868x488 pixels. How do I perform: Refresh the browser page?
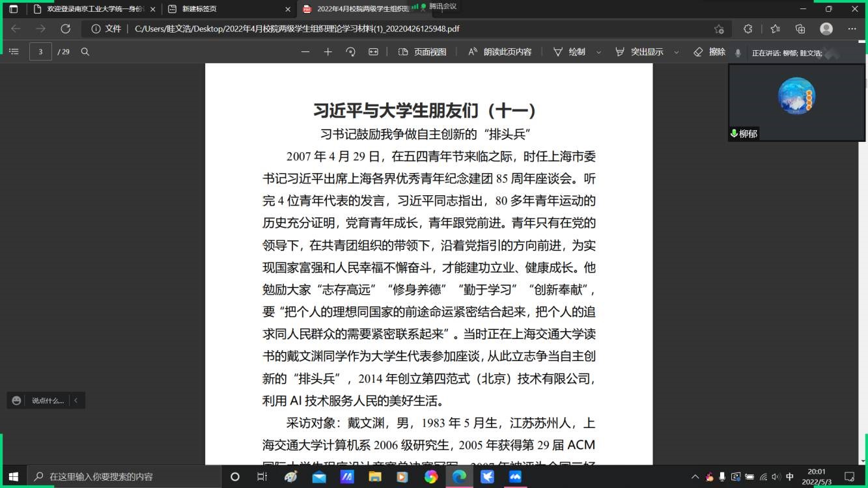point(65,29)
